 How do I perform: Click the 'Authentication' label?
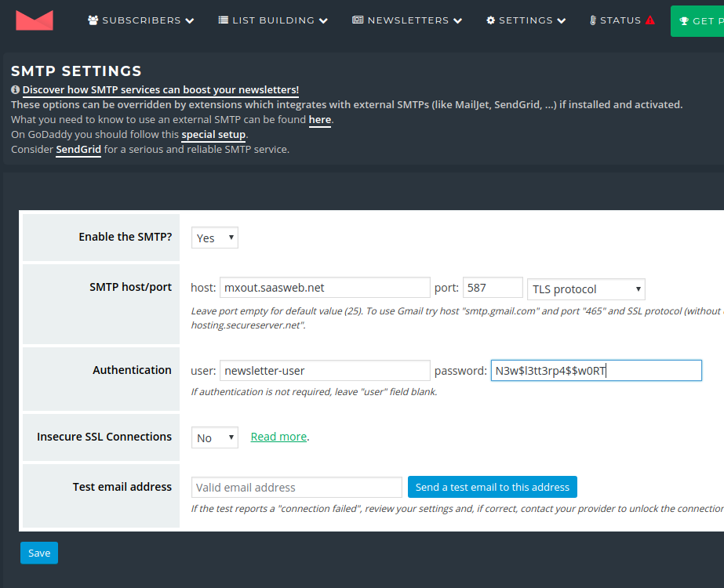[132, 370]
